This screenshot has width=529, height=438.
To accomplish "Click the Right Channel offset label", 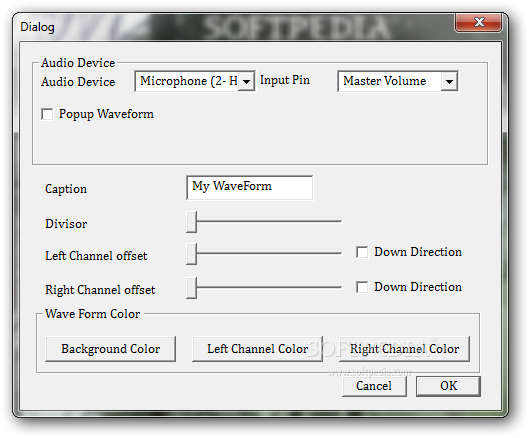I will [x=100, y=290].
